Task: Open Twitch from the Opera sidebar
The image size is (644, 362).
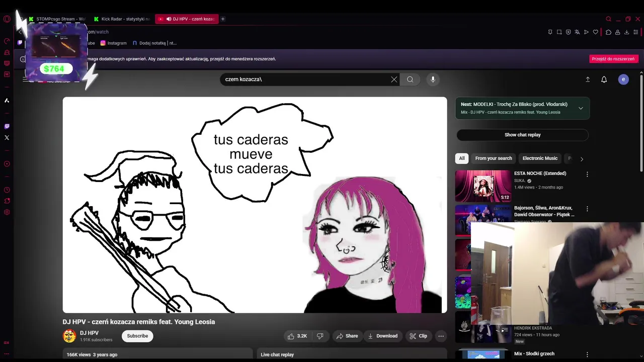Action: (x=7, y=126)
